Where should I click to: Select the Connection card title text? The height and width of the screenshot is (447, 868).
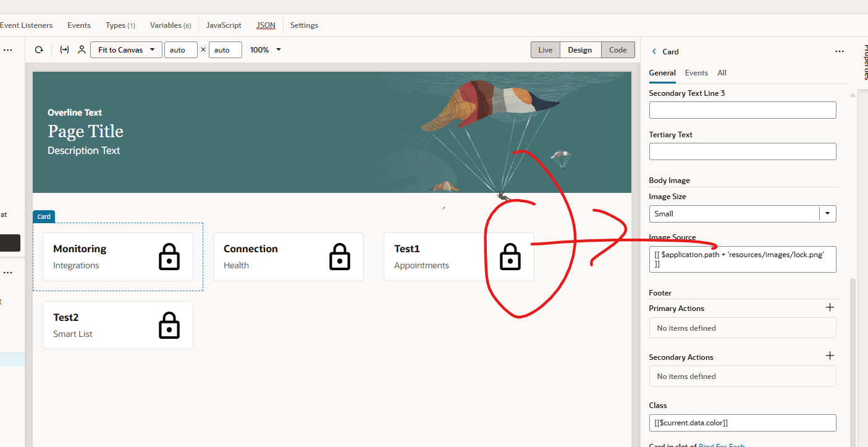pos(251,249)
